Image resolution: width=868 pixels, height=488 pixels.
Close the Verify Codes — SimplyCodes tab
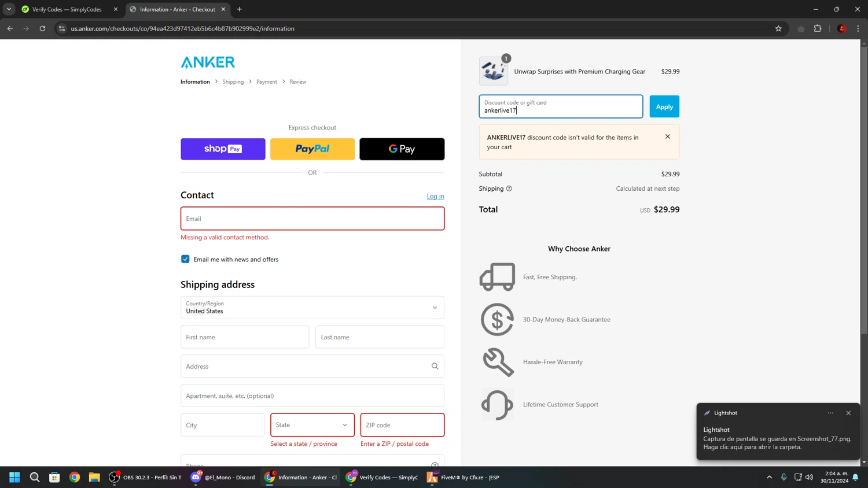[116, 9]
